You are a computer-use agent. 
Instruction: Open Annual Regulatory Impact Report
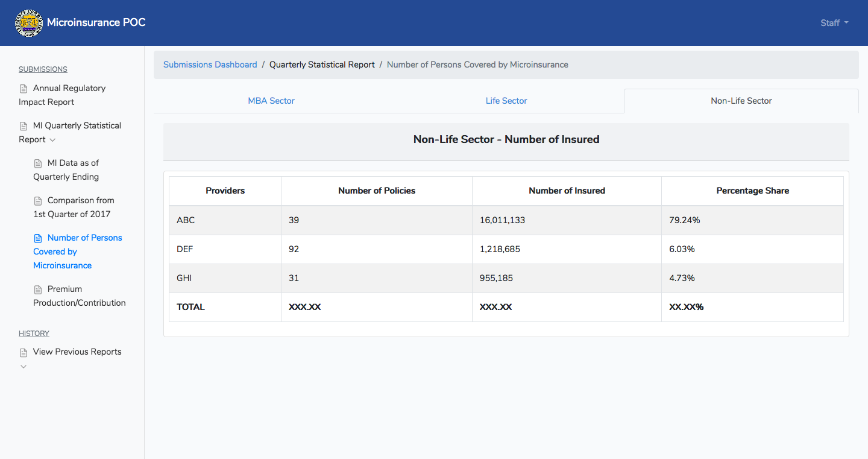pyautogui.click(x=62, y=95)
